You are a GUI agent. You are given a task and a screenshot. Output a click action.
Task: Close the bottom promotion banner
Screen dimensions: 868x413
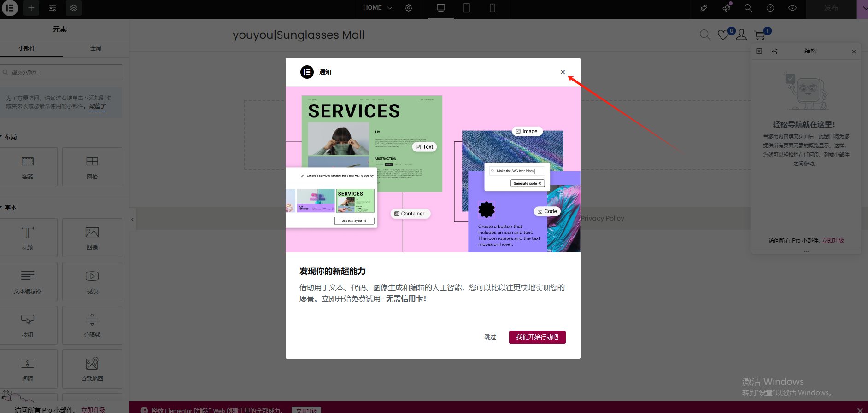point(860,410)
